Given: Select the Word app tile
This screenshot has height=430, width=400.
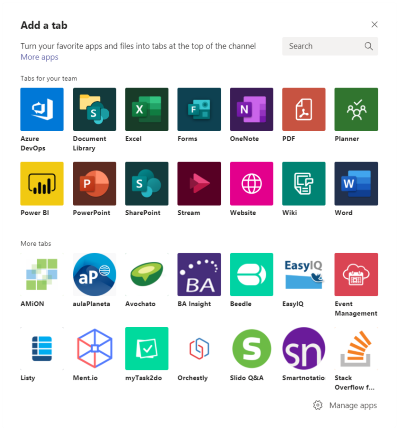Looking at the screenshot, I should click(x=356, y=184).
